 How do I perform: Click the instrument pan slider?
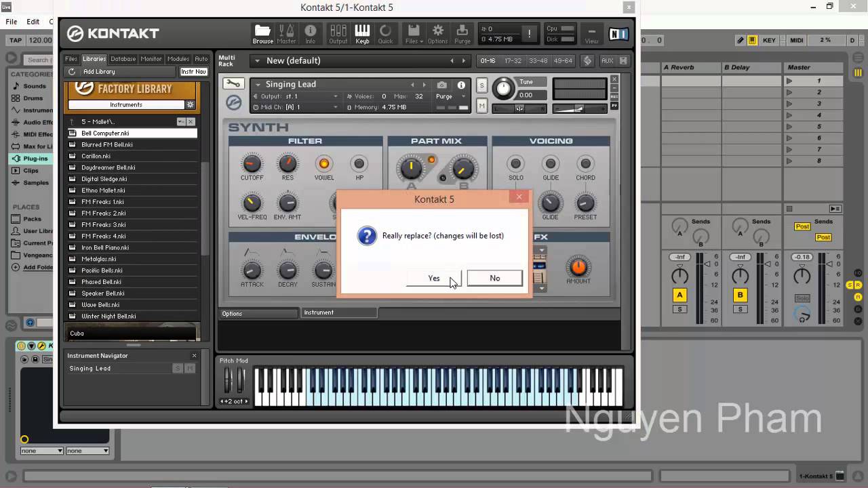[520, 108]
